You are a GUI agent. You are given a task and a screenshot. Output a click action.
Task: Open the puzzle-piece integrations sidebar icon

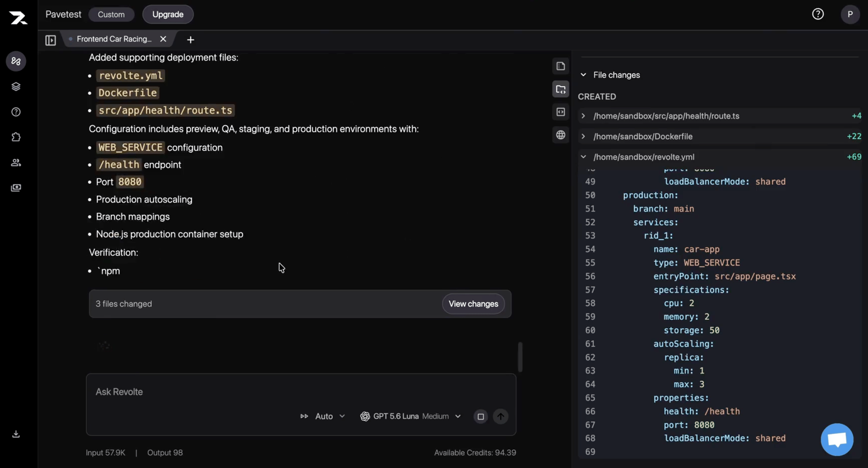16,137
